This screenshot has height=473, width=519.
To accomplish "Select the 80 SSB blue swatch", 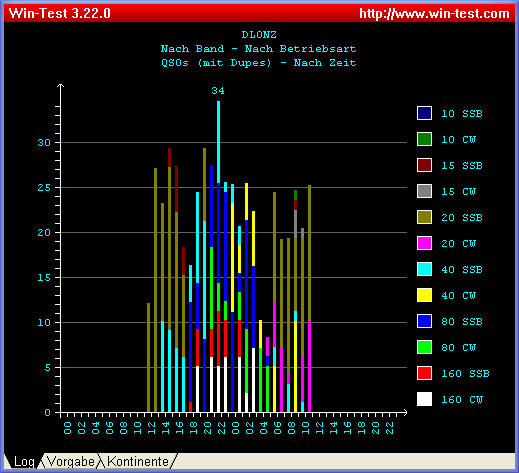I will 424,321.
